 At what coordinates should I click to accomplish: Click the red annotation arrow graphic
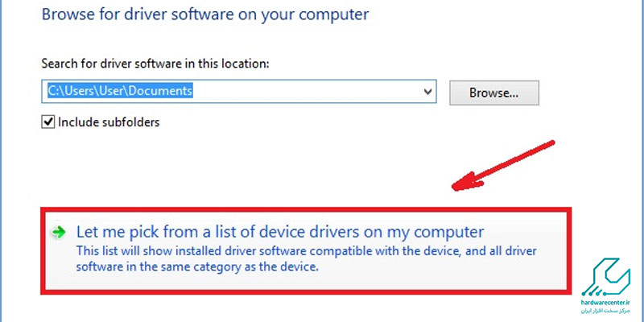(503, 166)
